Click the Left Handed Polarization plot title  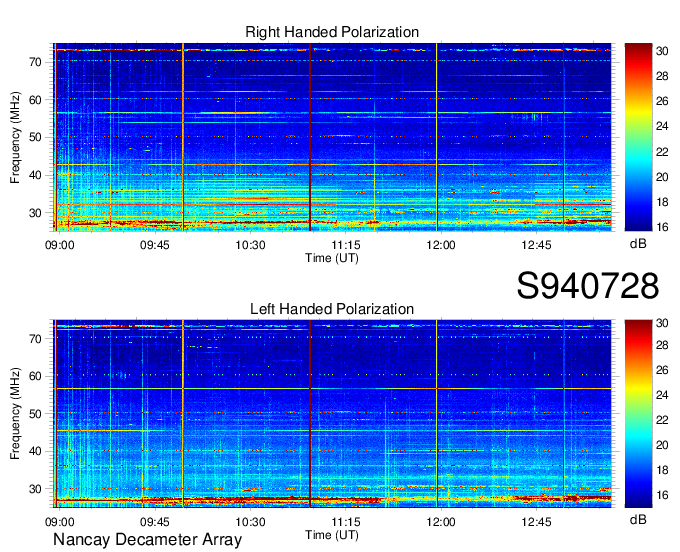332,309
